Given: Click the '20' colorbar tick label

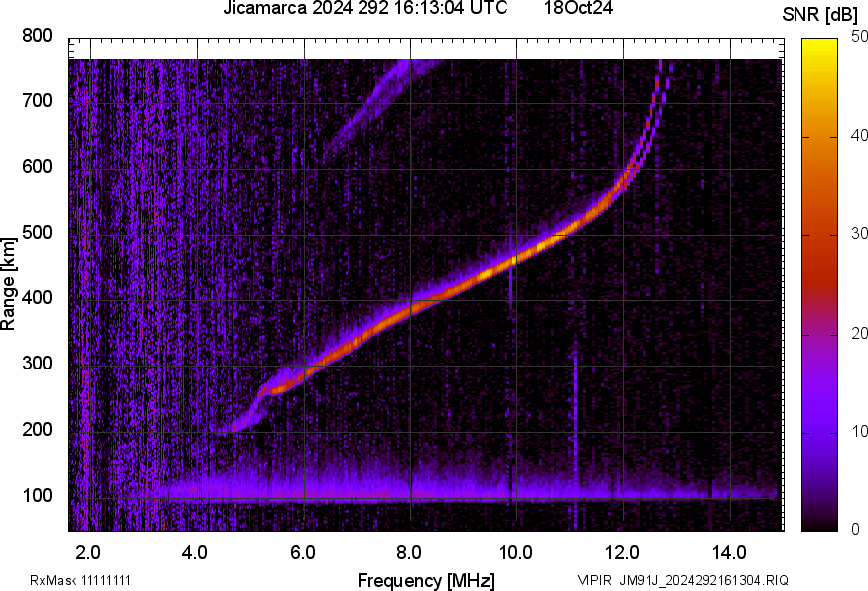Looking at the screenshot, I should coord(859,333).
